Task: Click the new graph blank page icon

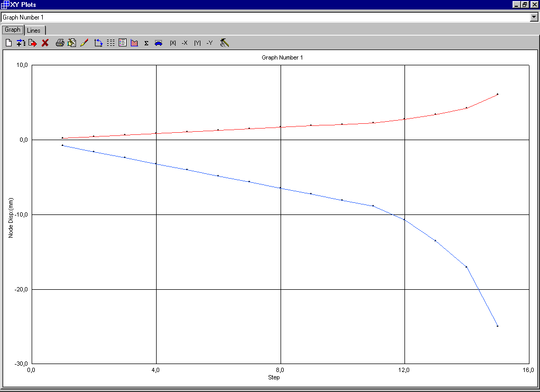Action: (9, 43)
